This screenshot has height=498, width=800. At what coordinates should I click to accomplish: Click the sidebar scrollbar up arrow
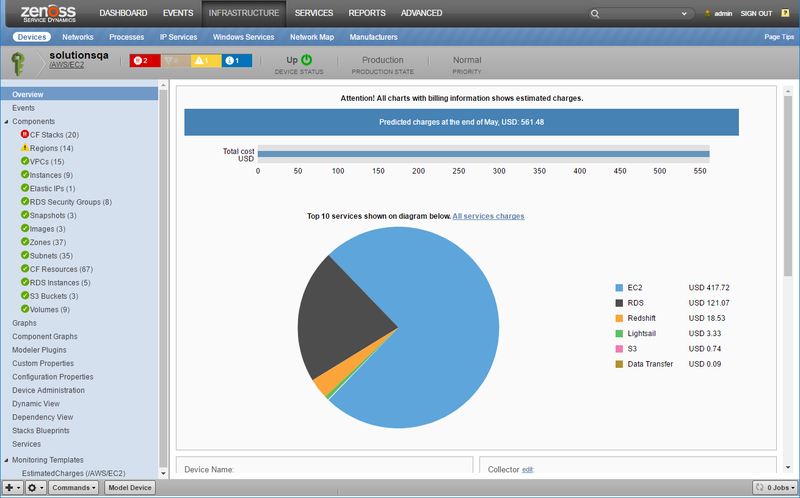(x=163, y=85)
